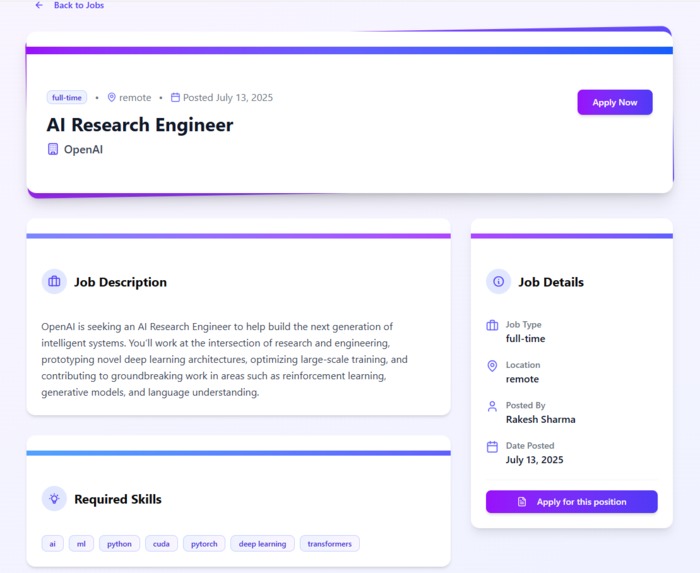Click the July 13, 2025 value under Date Posted
Screen dimensions: 700x573
click(534, 460)
